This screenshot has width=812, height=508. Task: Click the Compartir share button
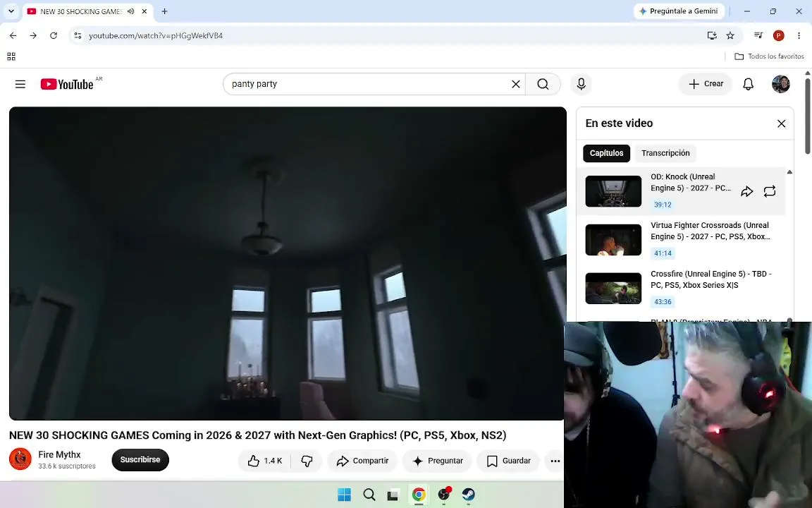[362, 461]
